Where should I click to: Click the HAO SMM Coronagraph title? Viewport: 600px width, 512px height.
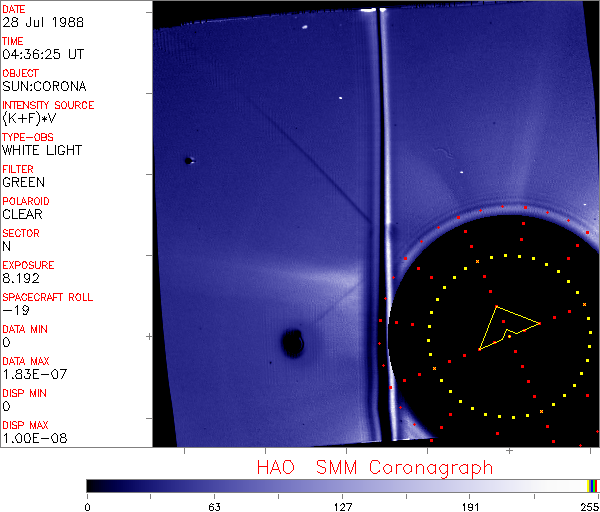click(375, 467)
